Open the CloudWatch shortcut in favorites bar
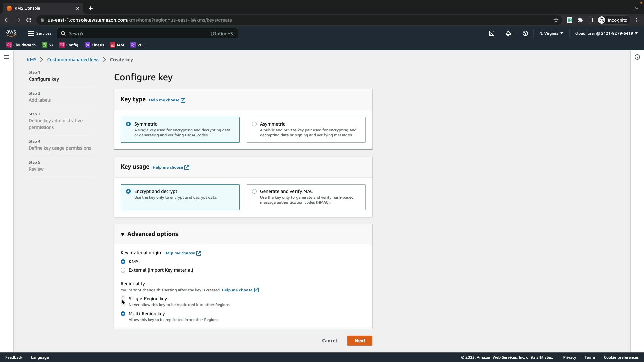644x362 pixels. (x=21, y=45)
